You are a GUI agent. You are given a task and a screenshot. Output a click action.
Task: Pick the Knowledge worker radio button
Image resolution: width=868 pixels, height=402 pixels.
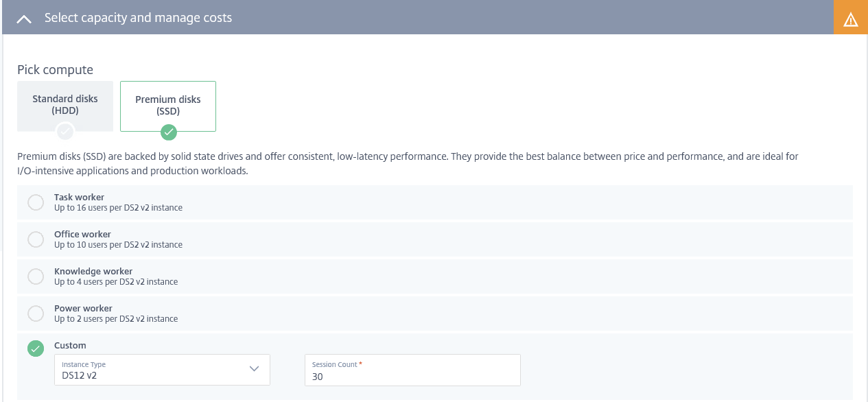click(35, 276)
